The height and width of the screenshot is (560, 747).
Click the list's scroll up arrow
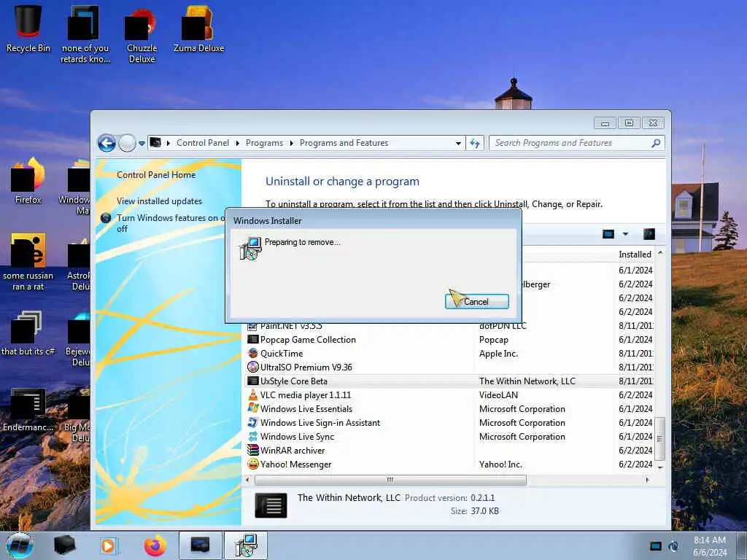[x=659, y=253]
